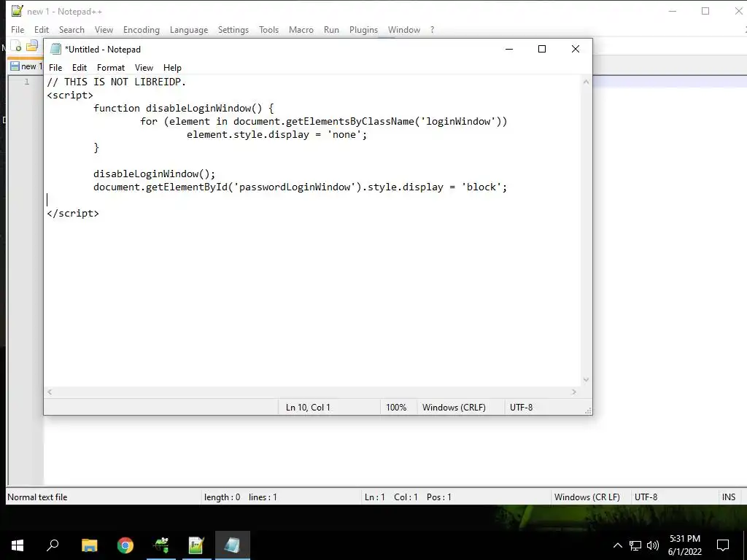Open Notepad++ Edit menu
This screenshot has height=560, width=747.
(x=42, y=29)
